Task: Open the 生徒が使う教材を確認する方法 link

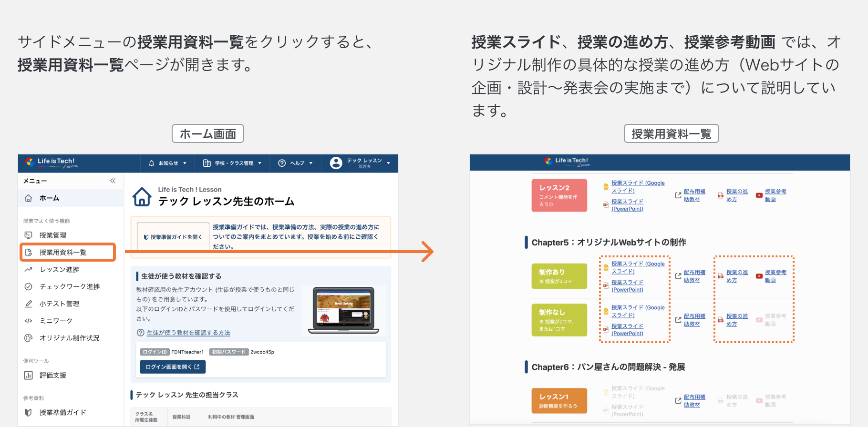Action: click(188, 333)
